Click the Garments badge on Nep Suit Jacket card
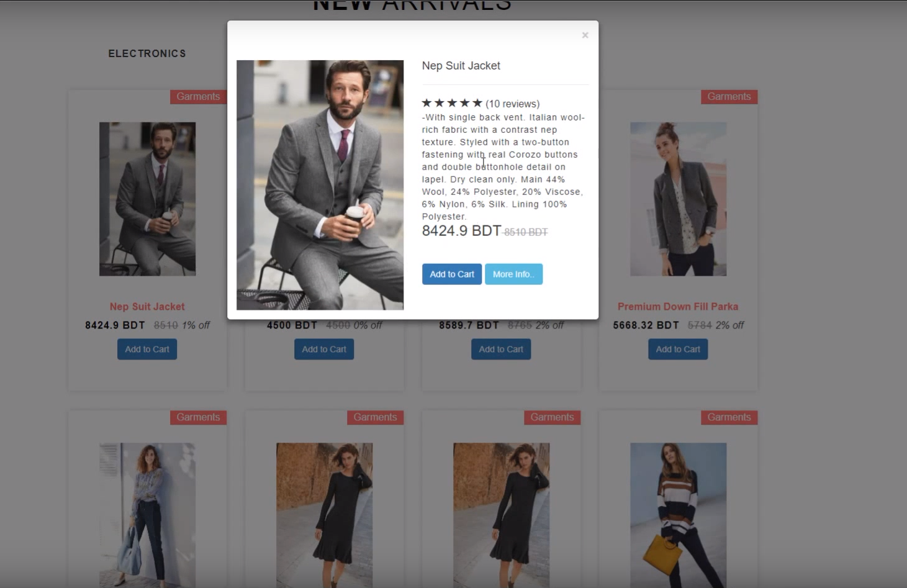This screenshot has width=907, height=588. pos(198,97)
